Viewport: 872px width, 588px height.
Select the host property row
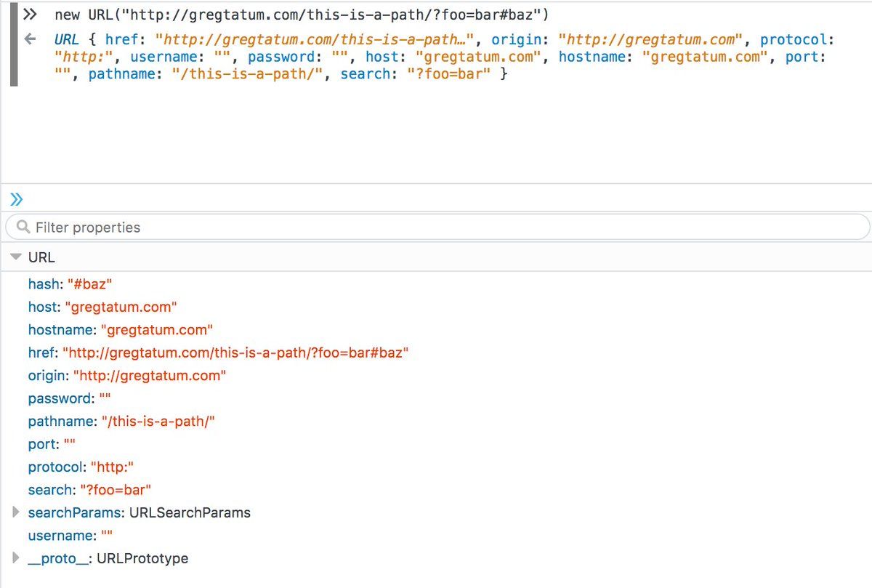102,307
